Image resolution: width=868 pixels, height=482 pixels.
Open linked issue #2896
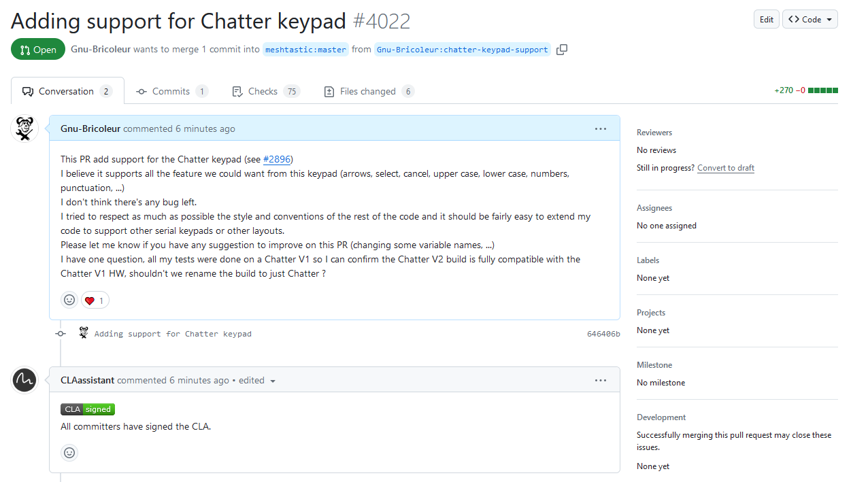pos(277,159)
